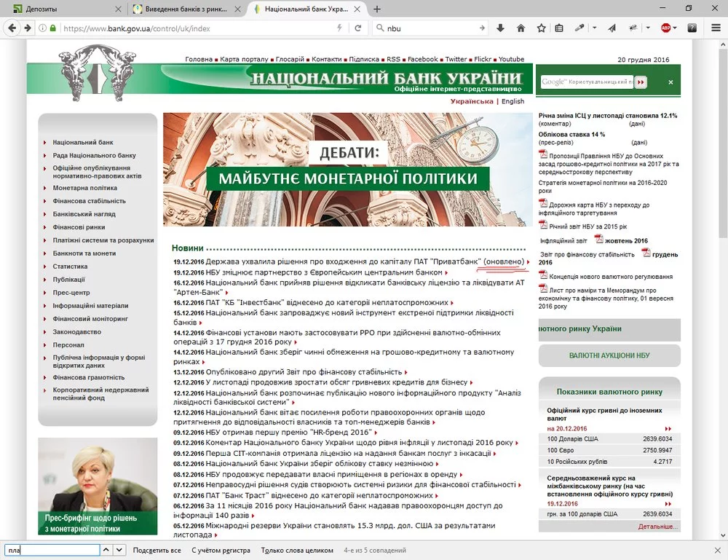Open the Facebook link in top navigation

tap(422, 59)
